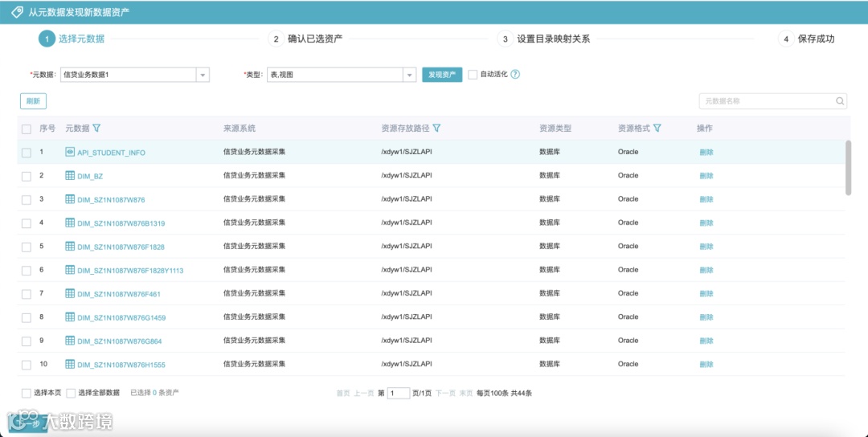Image resolution: width=868 pixels, height=437 pixels.
Task: Go to 下一页 in pagination
Action: pyautogui.click(x=445, y=394)
